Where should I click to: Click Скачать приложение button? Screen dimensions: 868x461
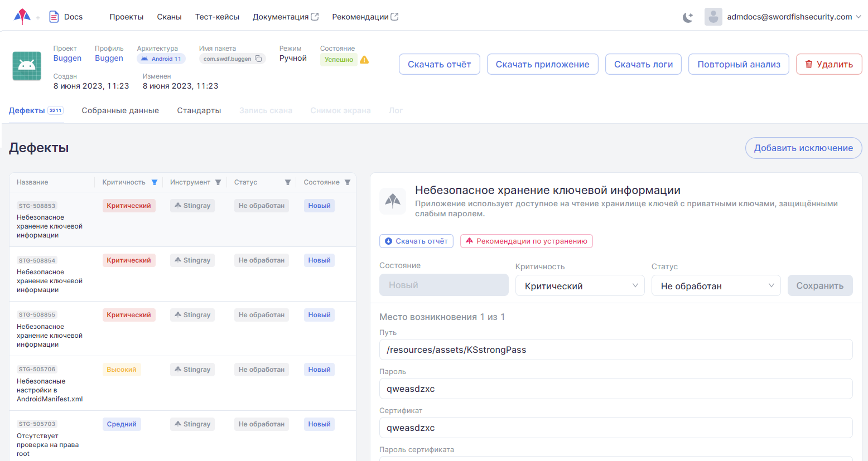tap(543, 64)
